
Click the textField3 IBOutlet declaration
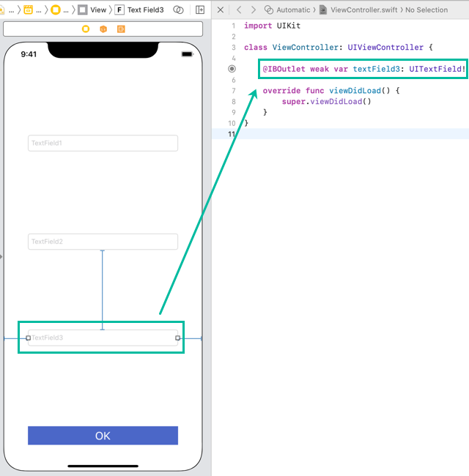click(x=363, y=69)
